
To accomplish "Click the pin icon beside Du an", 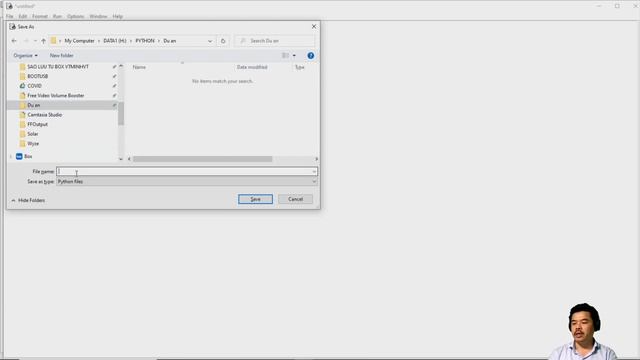I will [114, 105].
